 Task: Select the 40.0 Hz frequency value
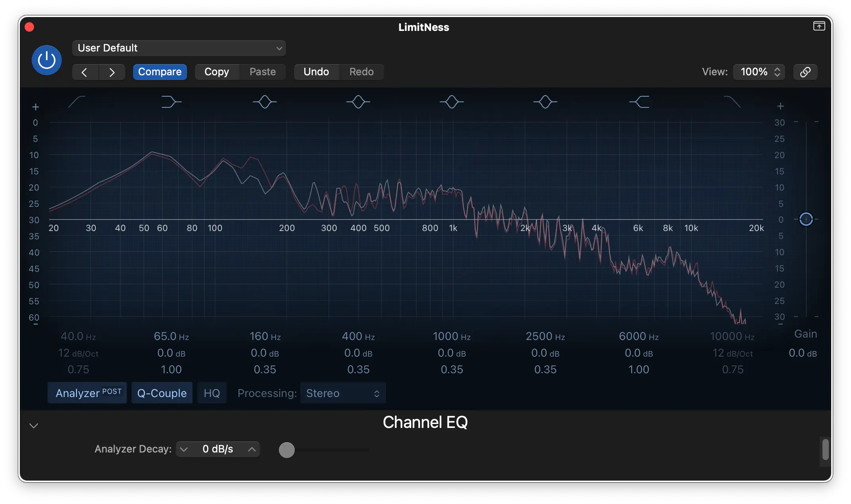[x=78, y=336]
